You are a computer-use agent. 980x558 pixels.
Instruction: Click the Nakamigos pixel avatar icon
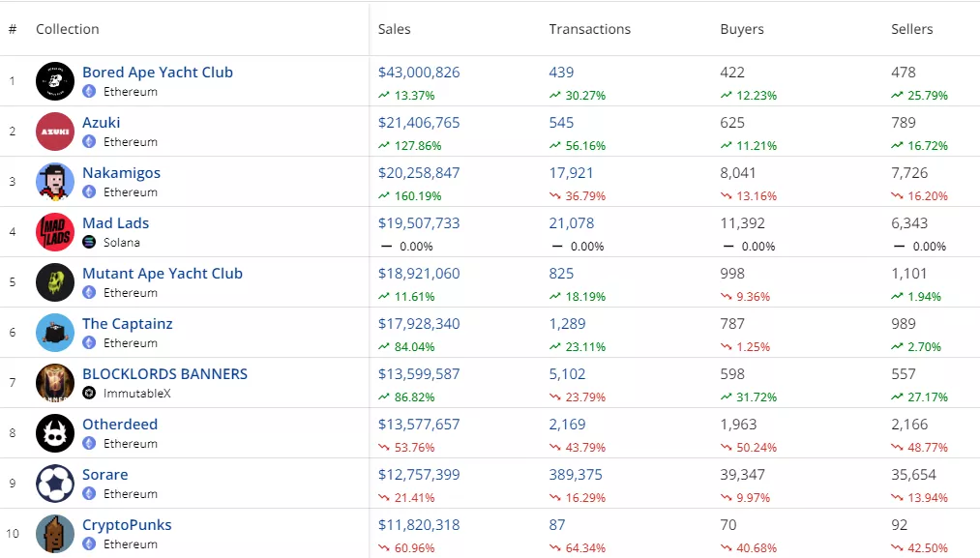pos(55,182)
